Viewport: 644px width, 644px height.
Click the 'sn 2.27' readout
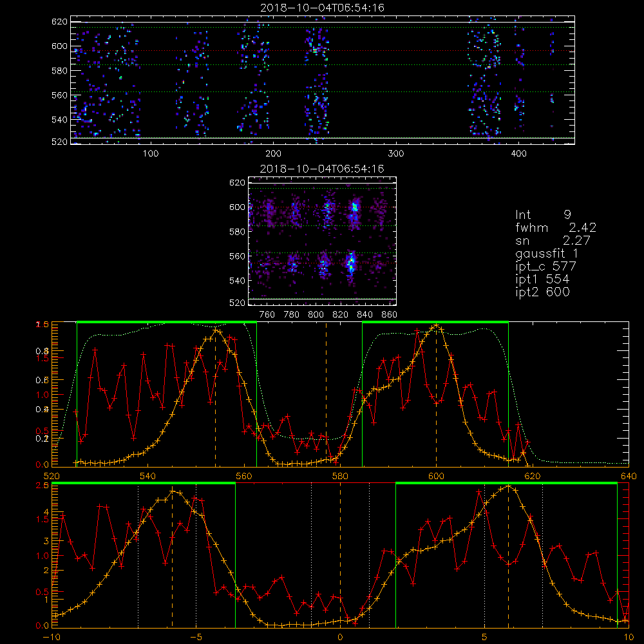coord(553,240)
